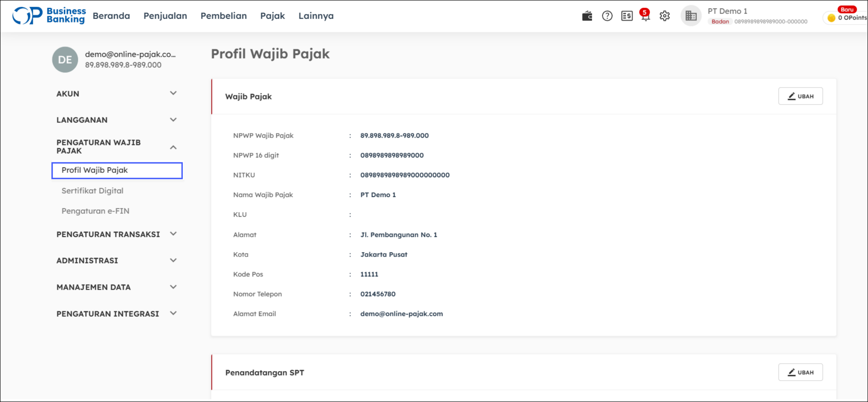Click the help question mark icon
The width and height of the screenshot is (868, 402).
607,16
